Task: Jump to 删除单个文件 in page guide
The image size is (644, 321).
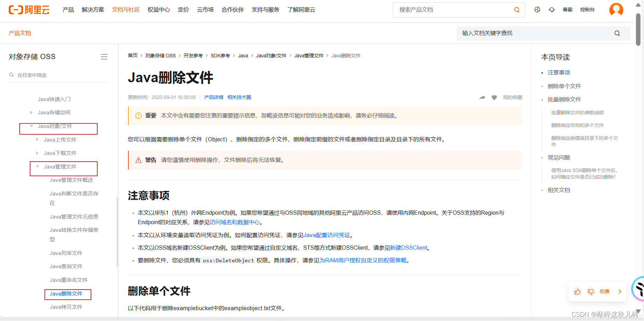Action: point(564,86)
